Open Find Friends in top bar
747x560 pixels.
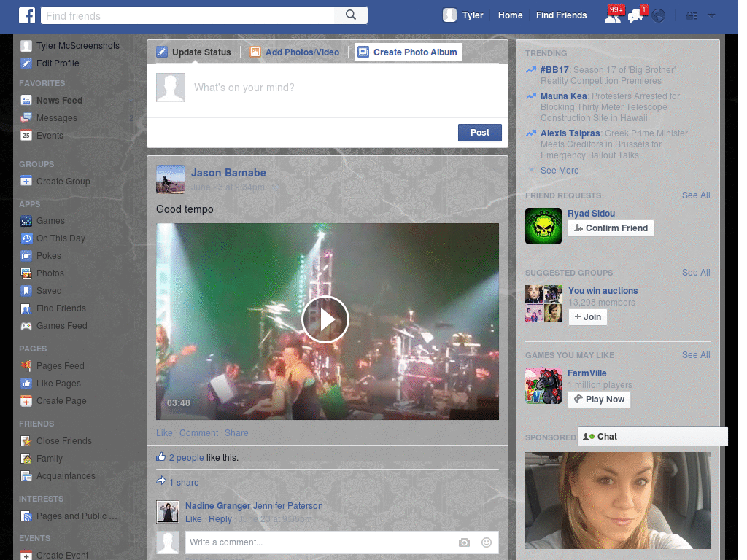click(x=561, y=15)
